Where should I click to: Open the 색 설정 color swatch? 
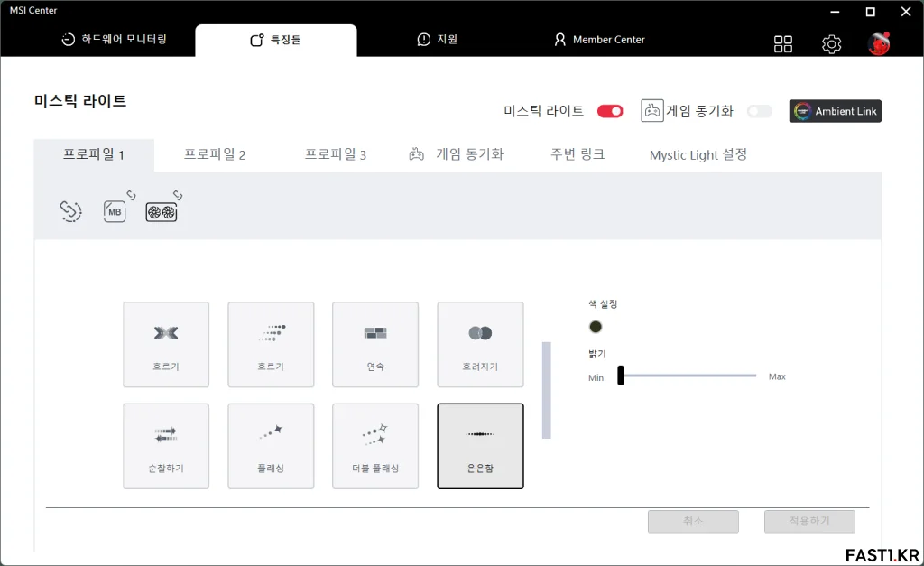[596, 327]
